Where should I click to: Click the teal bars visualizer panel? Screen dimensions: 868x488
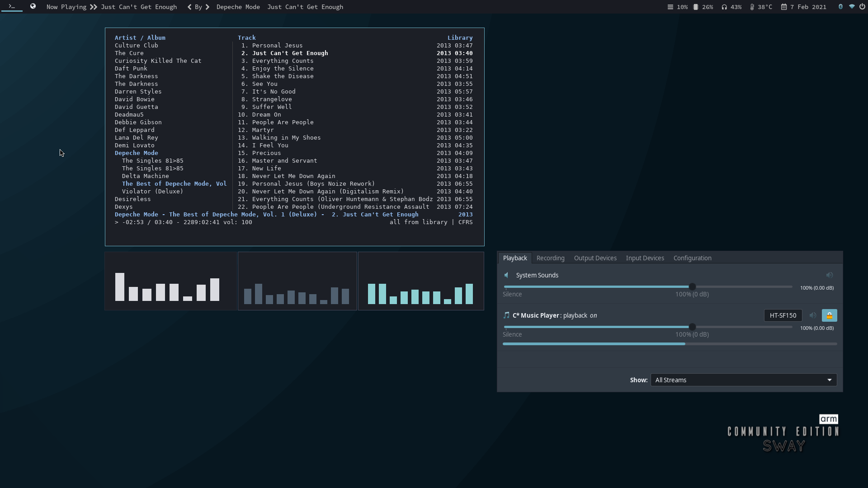[421, 281]
